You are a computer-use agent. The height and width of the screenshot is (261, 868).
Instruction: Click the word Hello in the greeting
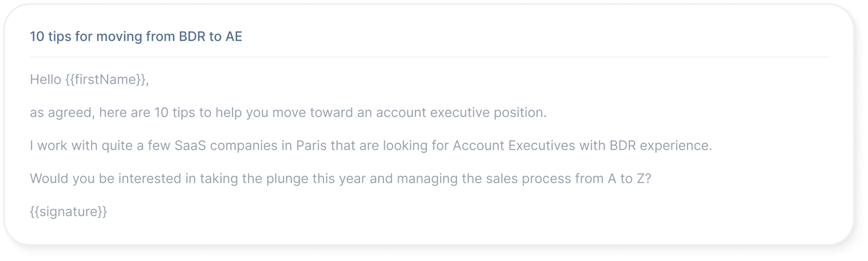pos(45,79)
